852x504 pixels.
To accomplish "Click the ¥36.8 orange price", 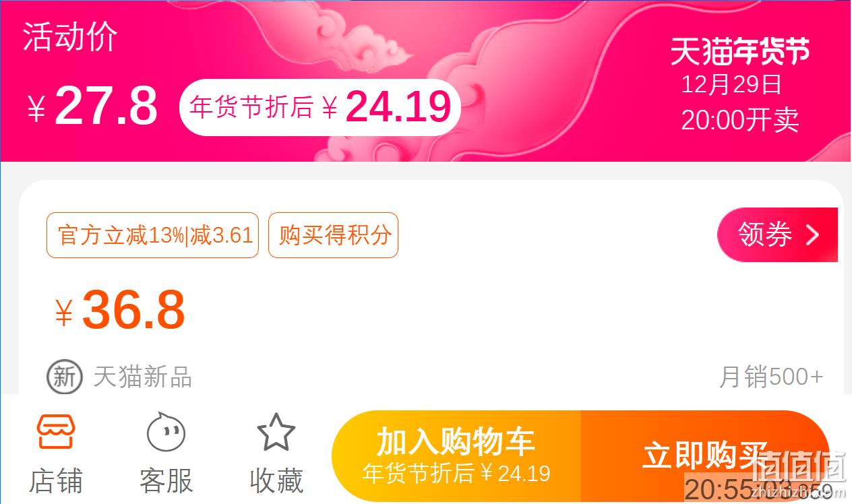I will (x=120, y=310).
